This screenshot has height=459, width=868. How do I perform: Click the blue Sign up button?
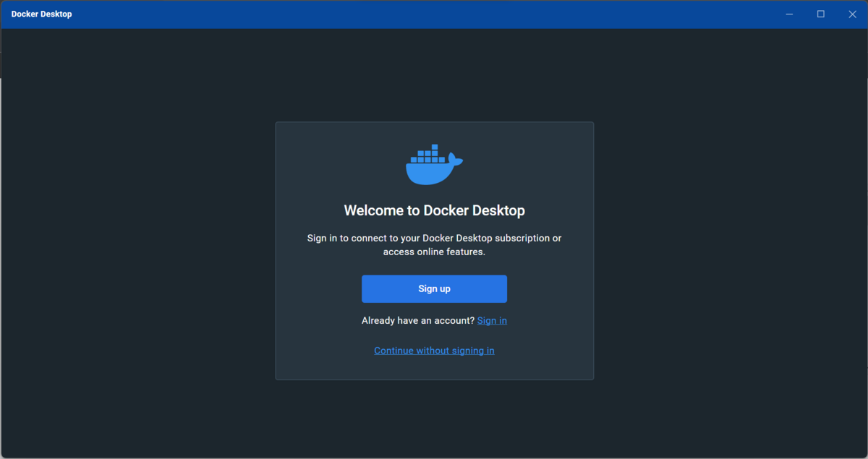(434, 288)
